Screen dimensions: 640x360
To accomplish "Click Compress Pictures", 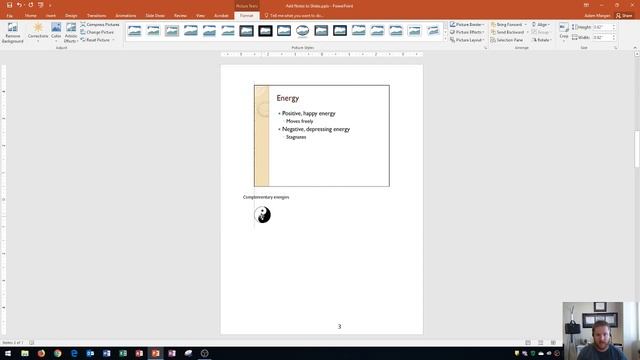I will click(100, 24).
